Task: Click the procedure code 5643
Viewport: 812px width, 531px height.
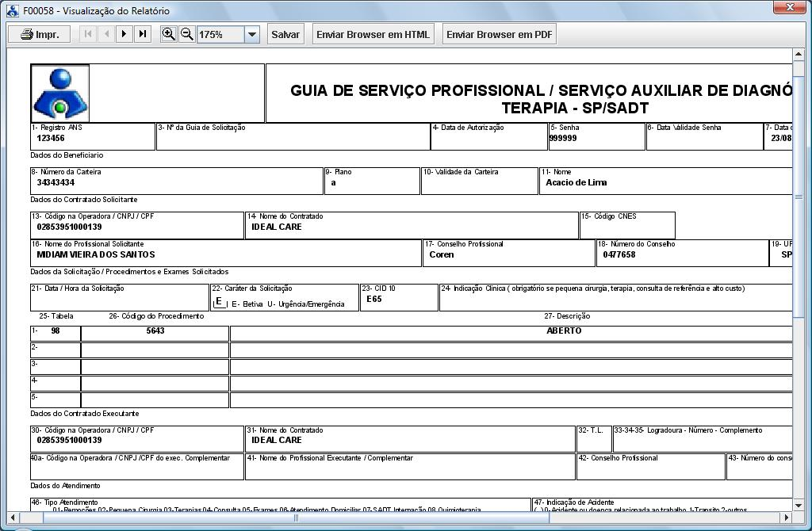Action: click(155, 330)
